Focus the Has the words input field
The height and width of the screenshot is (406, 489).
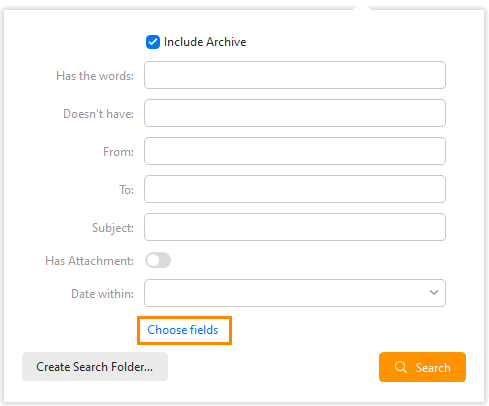(295, 75)
